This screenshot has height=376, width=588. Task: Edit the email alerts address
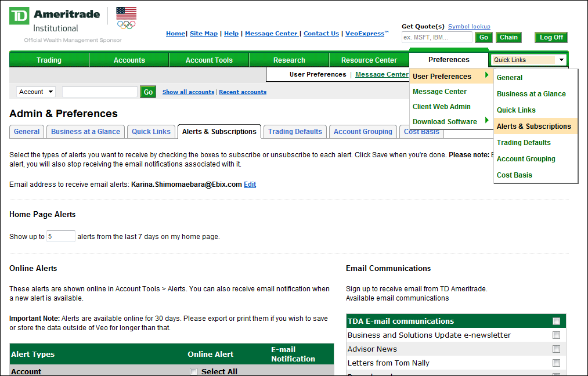[250, 184]
